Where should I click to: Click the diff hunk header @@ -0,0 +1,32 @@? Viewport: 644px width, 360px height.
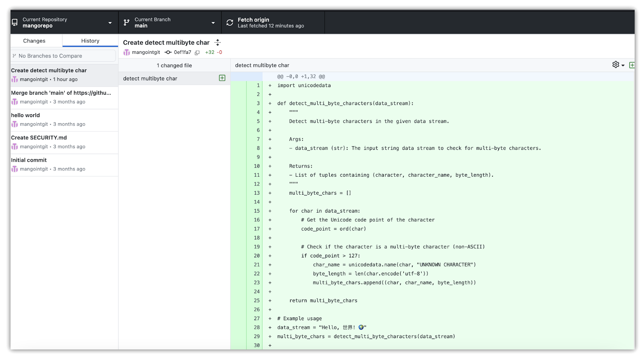301,76
